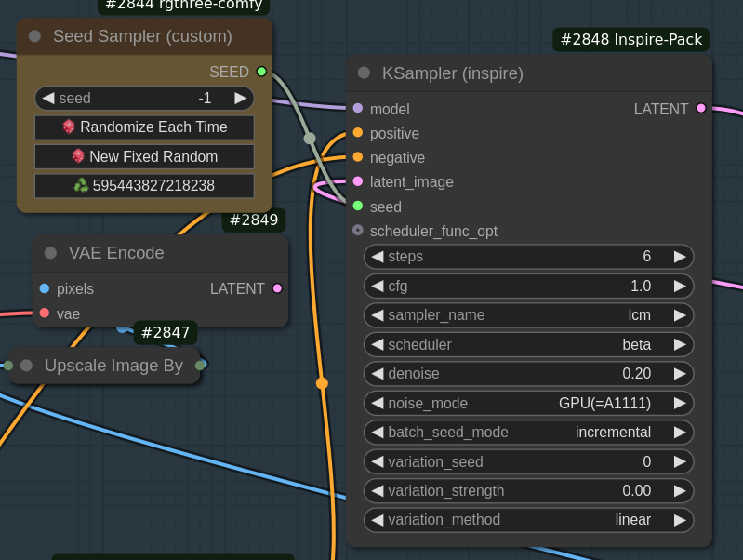The image size is (743, 560).
Task: Select previous scheduler option
Action: (378, 345)
